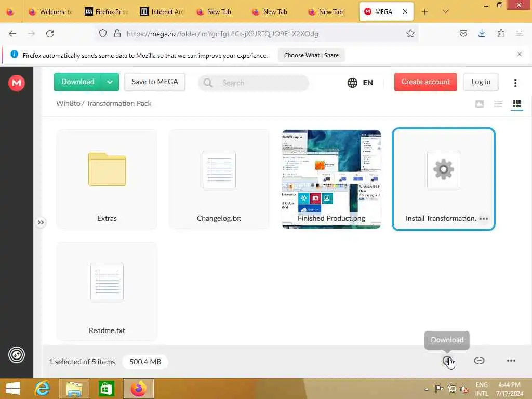Click '1 selected of 5 items' text

(82, 362)
